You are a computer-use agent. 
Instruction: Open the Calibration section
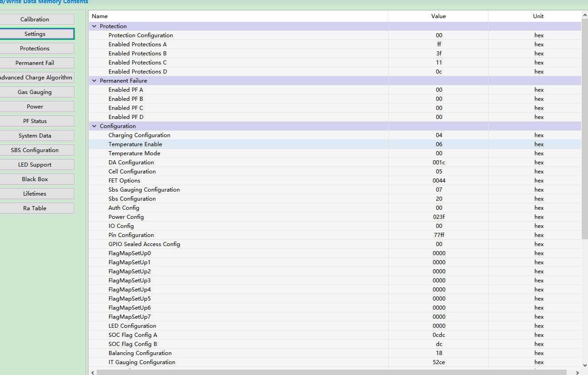click(35, 19)
